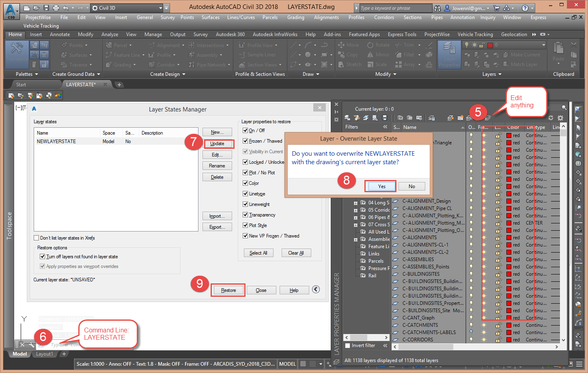Click Refresh icon in Layer Properties Manager

(551, 118)
